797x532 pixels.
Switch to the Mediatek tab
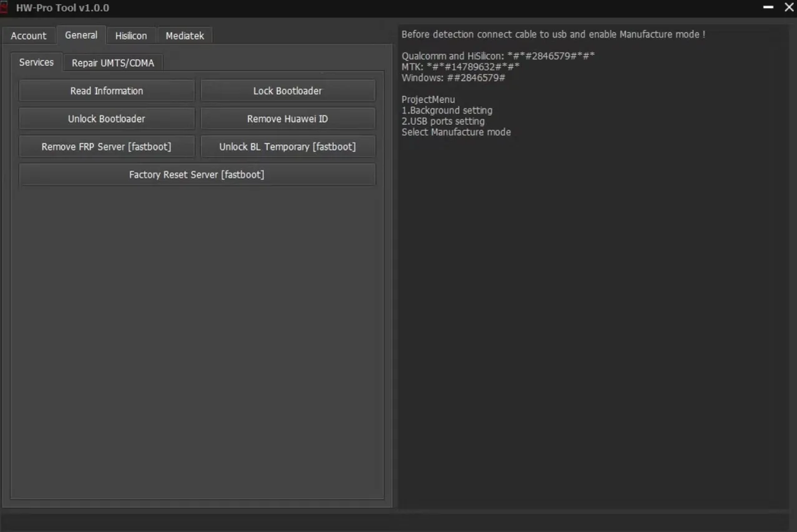coord(185,36)
